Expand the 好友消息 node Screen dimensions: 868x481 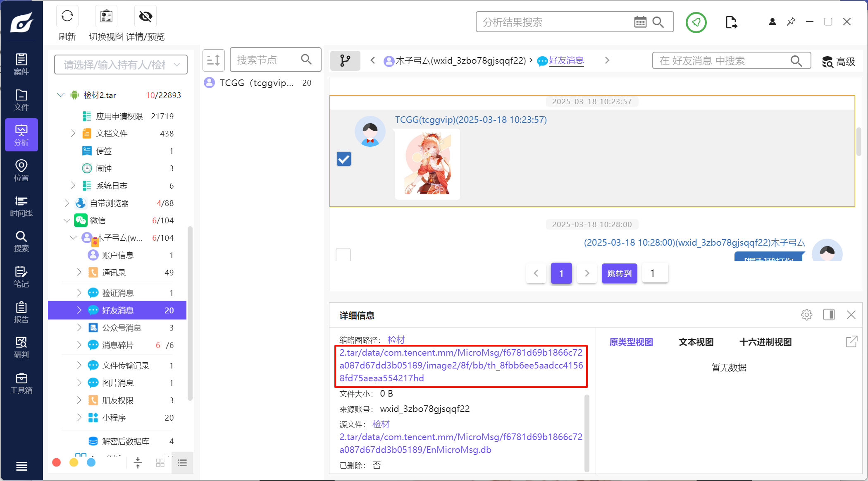[79, 310]
